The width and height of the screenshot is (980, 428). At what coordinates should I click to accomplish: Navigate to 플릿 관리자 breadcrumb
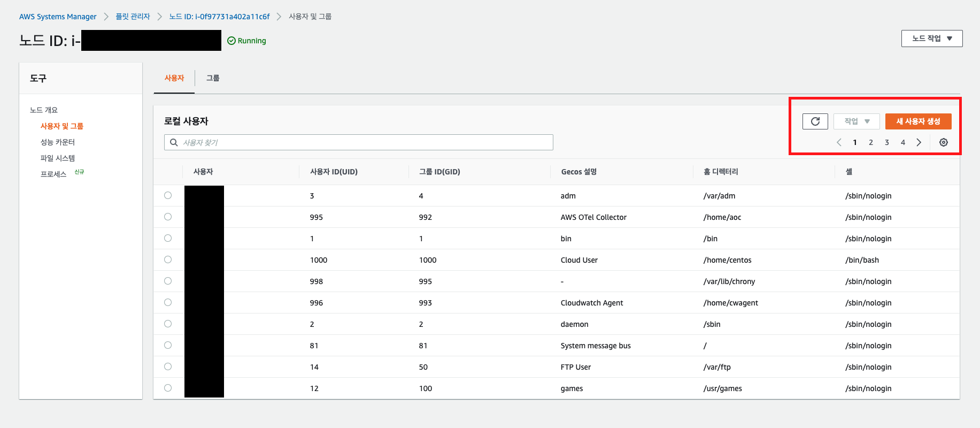(133, 17)
